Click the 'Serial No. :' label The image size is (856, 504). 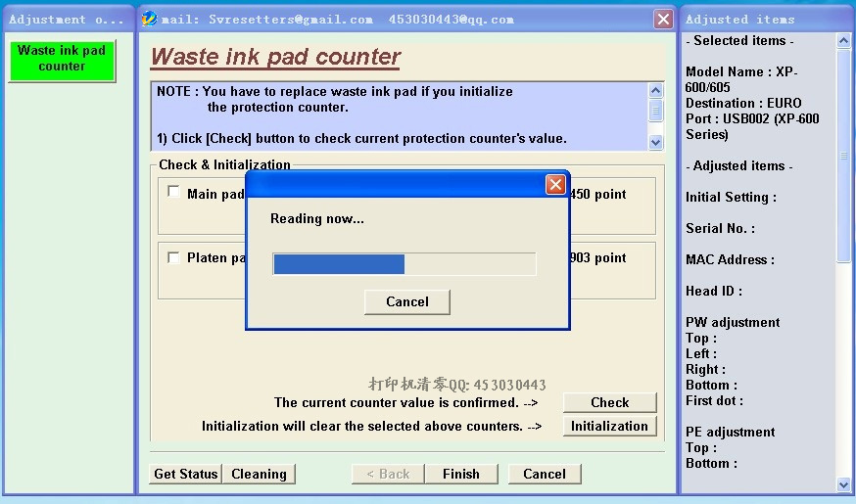[720, 229]
